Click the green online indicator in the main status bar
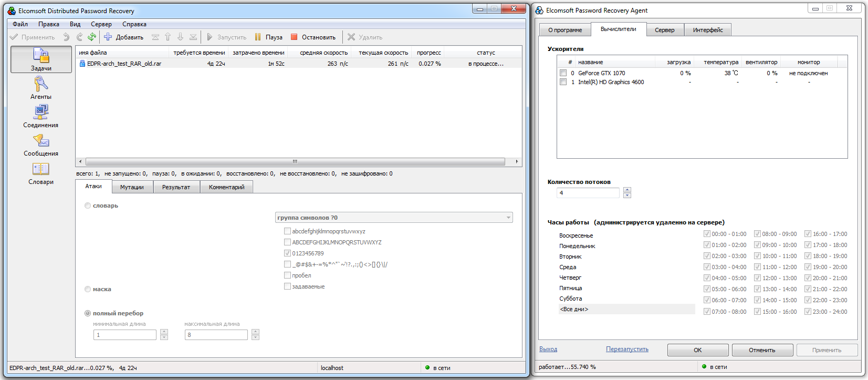The image size is (868, 380). (427, 368)
